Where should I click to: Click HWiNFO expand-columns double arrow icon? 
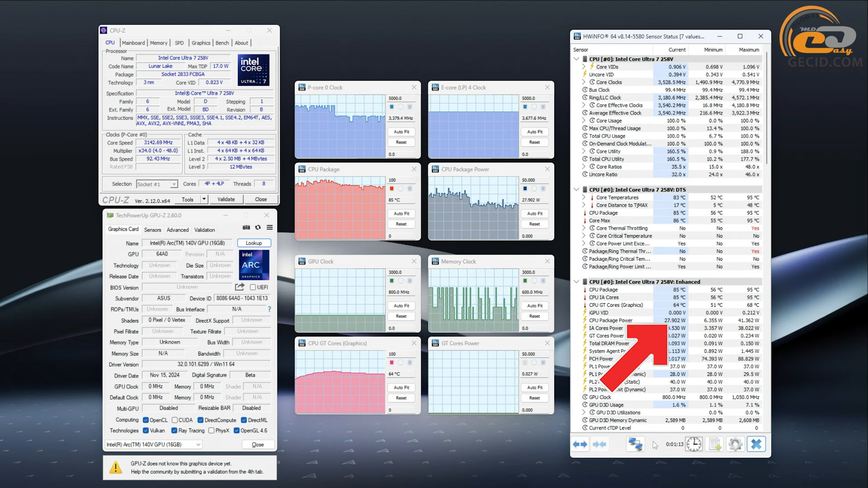click(x=580, y=444)
